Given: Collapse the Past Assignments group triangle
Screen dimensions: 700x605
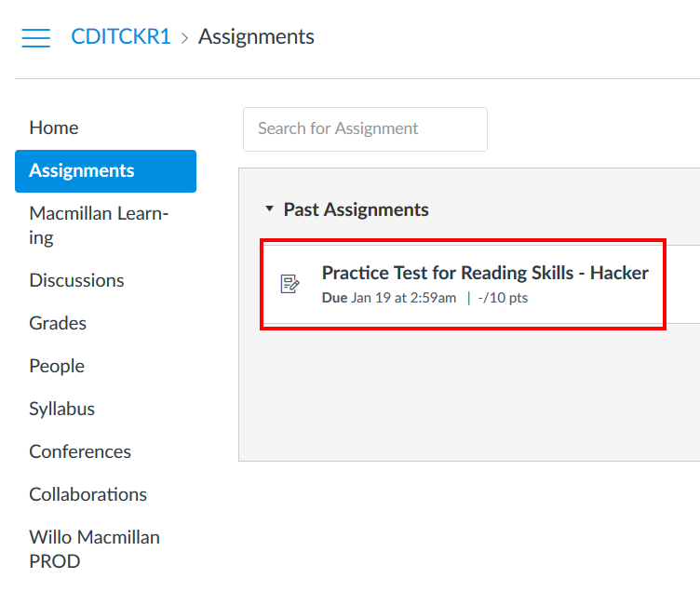Looking at the screenshot, I should pyautogui.click(x=269, y=209).
